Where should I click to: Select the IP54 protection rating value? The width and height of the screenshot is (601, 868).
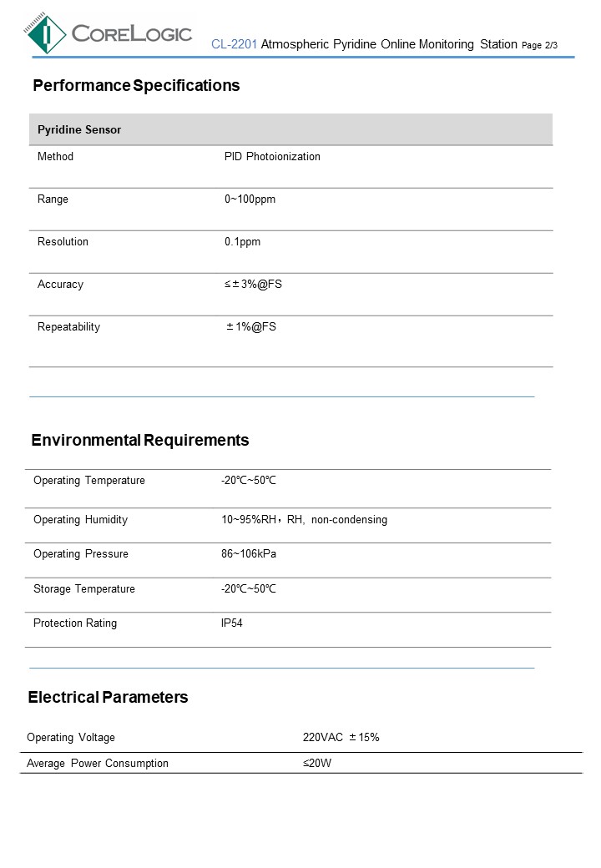click(232, 623)
